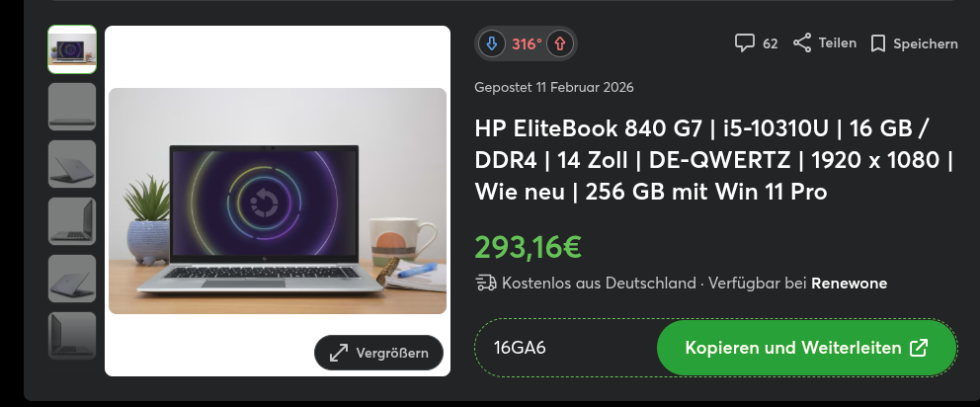The height and width of the screenshot is (407, 980).
Task: Click the green price 293,16€
Action: pyautogui.click(x=529, y=247)
